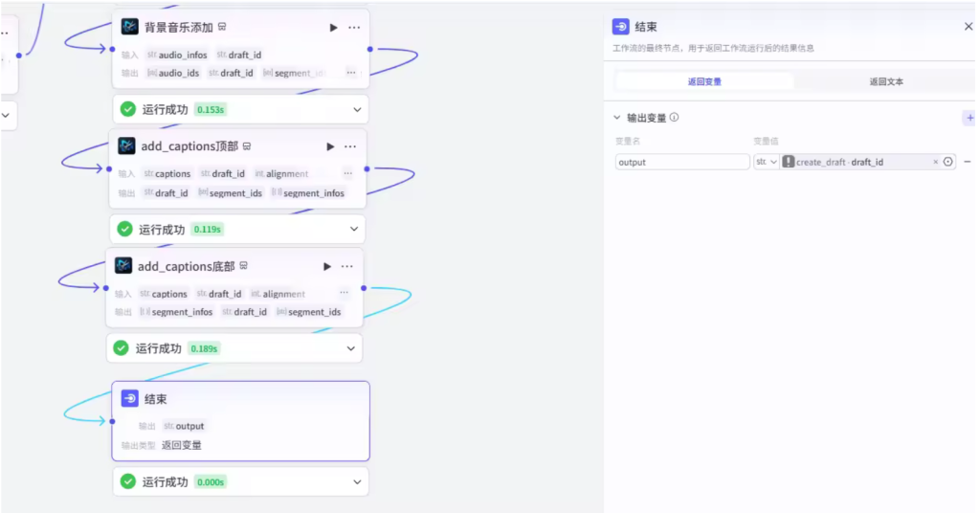Click the output variable name field

681,162
